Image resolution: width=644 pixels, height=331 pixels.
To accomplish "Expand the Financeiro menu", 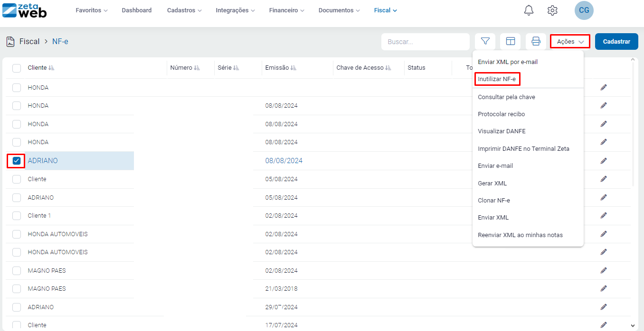I will point(286,10).
